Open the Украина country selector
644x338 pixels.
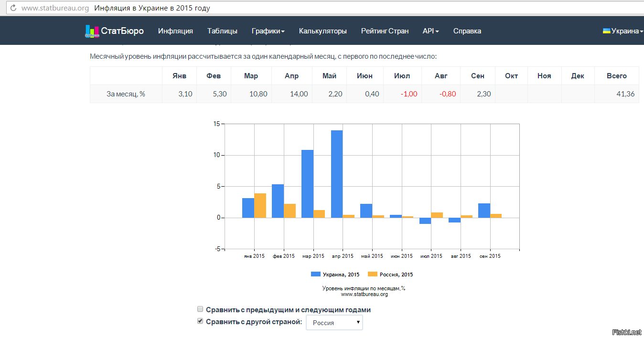click(623, 31)
